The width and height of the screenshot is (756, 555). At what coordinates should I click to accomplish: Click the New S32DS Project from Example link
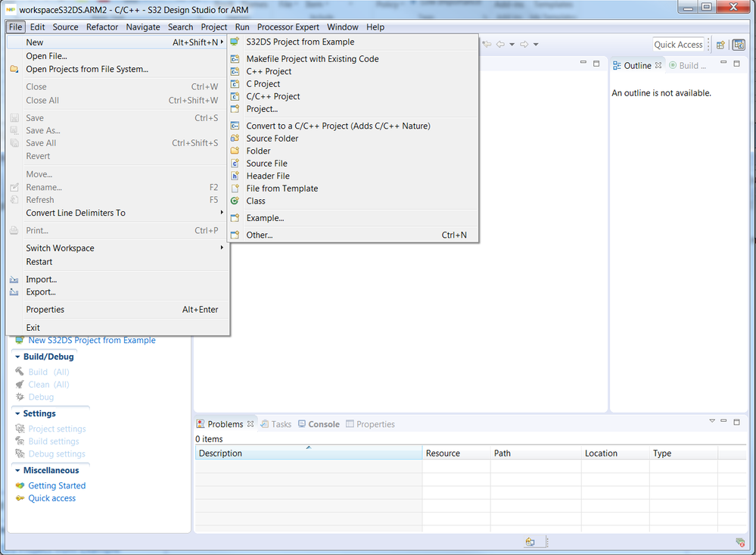pyautogui.click(x=92, y=340)
